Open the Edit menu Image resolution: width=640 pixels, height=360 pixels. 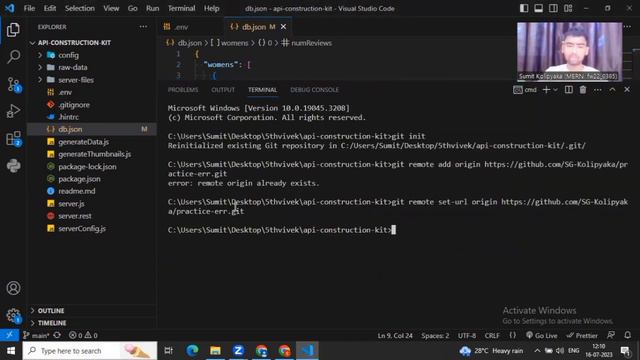50,8
